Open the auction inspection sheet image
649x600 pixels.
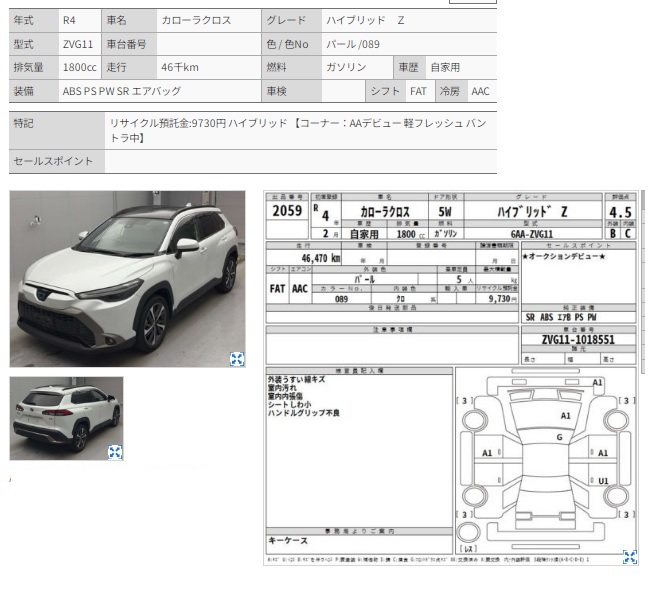tap(450, 378)
